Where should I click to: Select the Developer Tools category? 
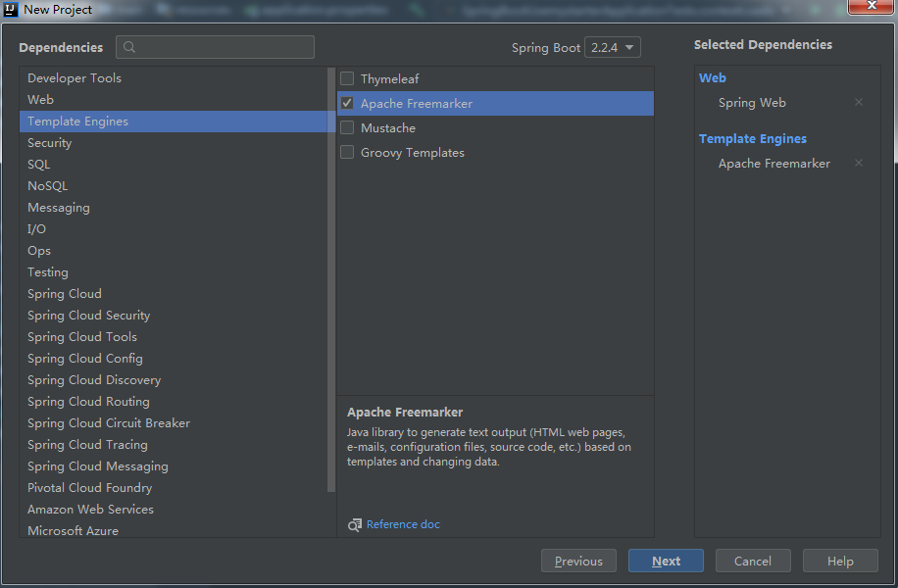point(75,78)
